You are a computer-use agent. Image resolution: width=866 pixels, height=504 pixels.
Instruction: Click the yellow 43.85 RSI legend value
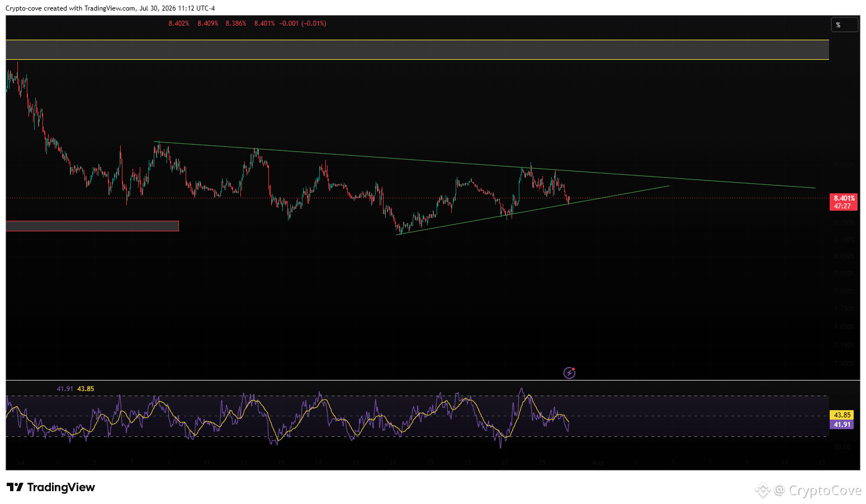86,389
